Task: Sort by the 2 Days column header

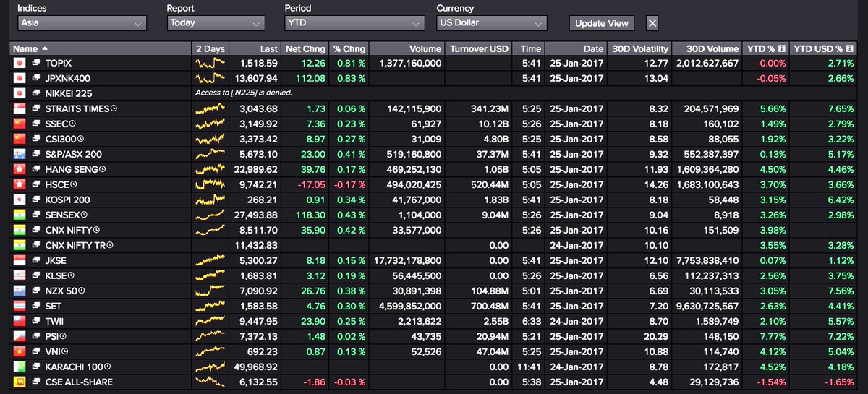Action: coord(210,48)
